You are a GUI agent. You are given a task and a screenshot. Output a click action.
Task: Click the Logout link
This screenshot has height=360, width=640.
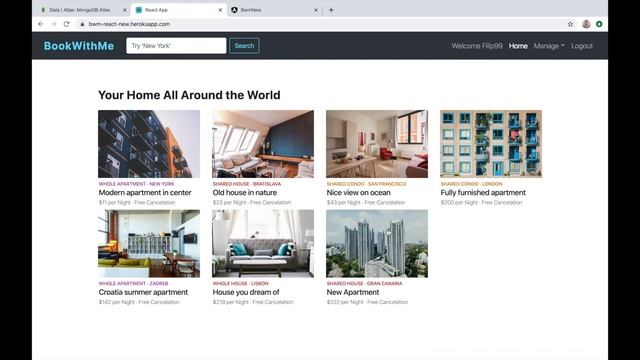point(582,46)
